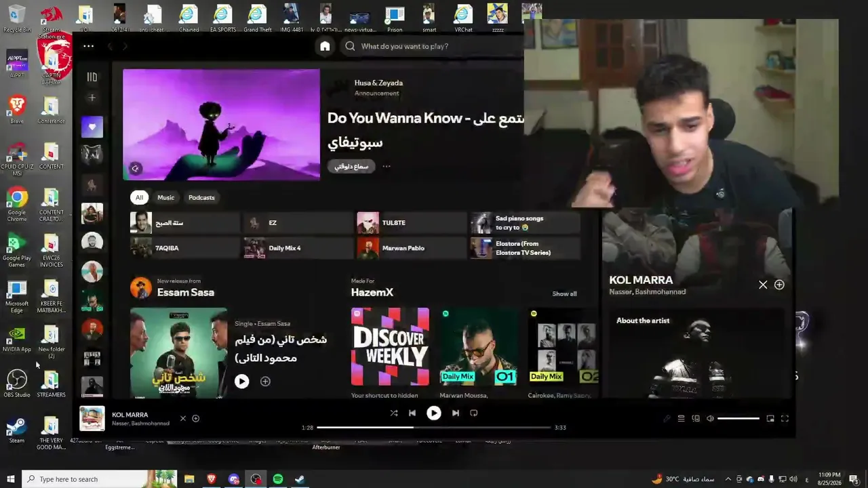
Task: Open the three-dots menu at Spotify top-left
Action: [x=88, y=46]
